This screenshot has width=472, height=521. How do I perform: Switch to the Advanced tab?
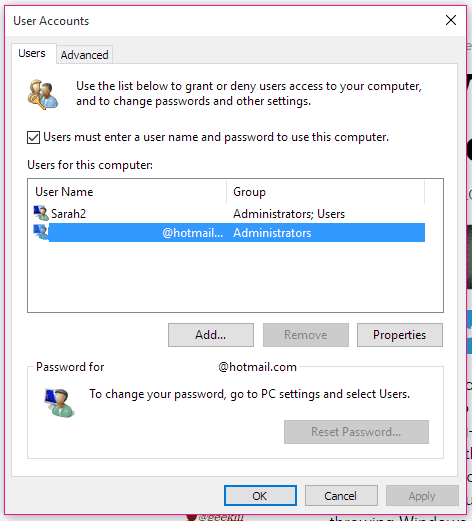84,55
